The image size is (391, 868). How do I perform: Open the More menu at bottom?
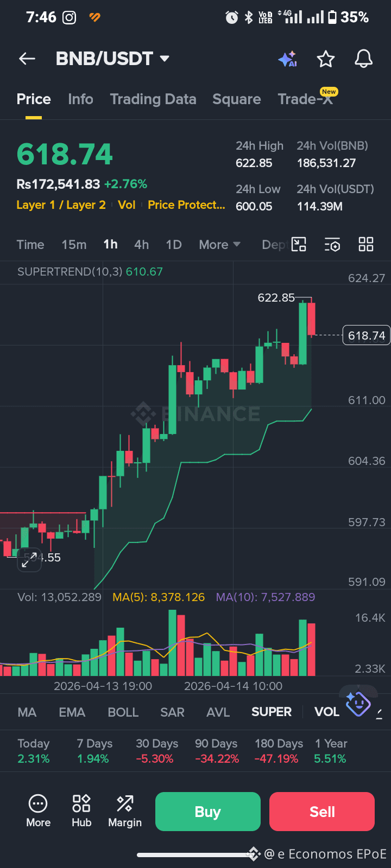tap(38, 811)
